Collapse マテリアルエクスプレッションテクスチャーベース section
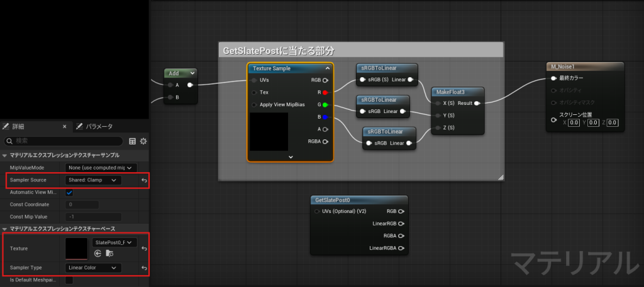Image resolution: width=644 pixels, height=287 pixels. [x=4, y=229]
